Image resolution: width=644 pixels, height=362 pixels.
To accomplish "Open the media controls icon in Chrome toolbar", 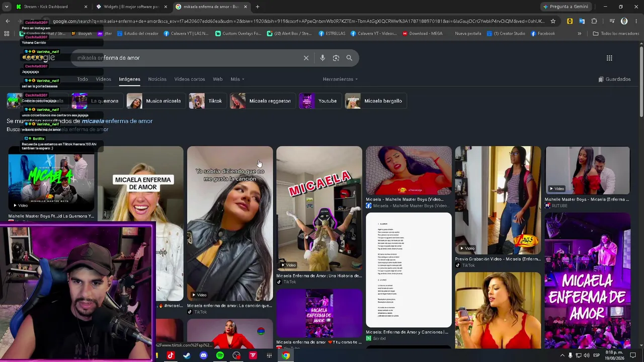I will [x=612, y=21].
